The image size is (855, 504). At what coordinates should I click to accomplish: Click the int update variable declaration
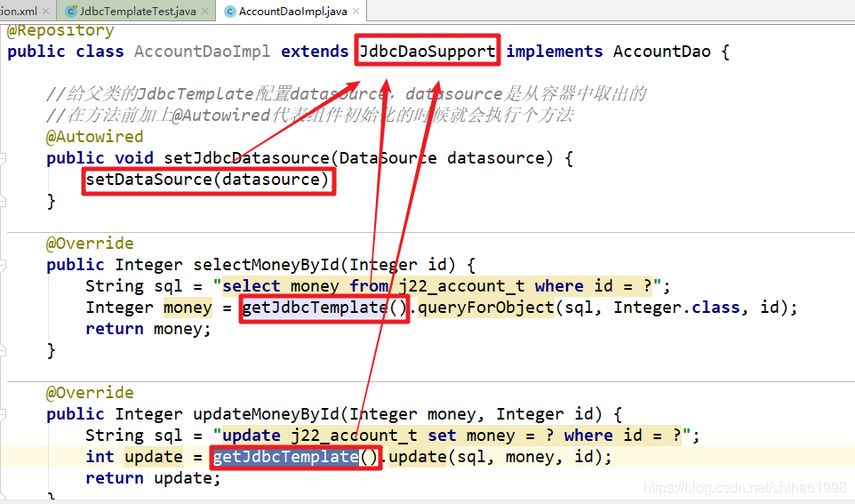coord(134,457)
